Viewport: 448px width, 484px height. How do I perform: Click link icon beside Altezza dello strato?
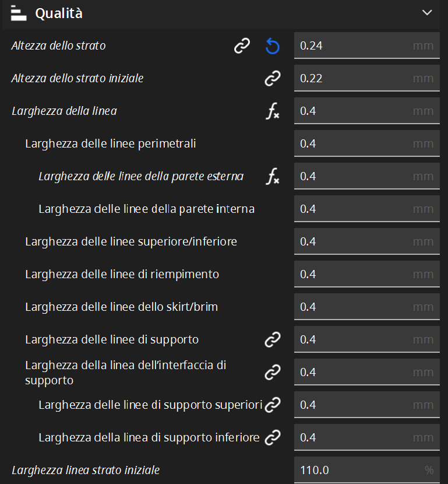point(242,46)
